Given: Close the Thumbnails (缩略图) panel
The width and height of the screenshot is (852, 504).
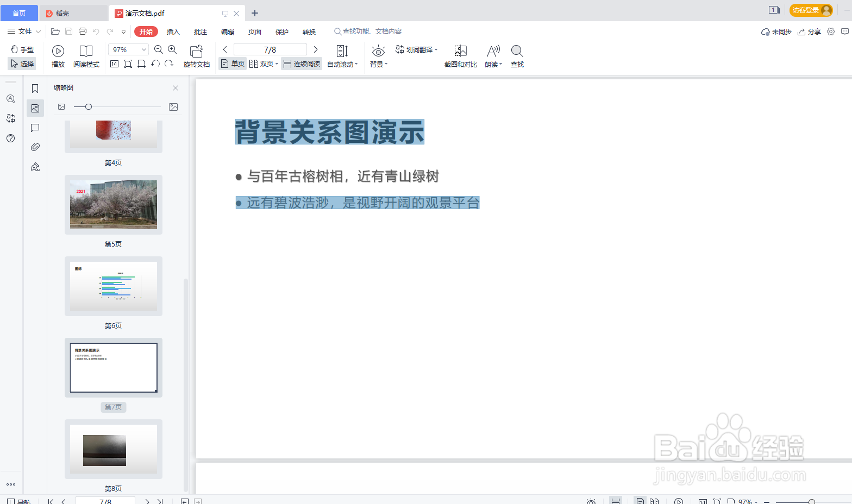Looking at the screenshot, I should click(x=176, y=88).
